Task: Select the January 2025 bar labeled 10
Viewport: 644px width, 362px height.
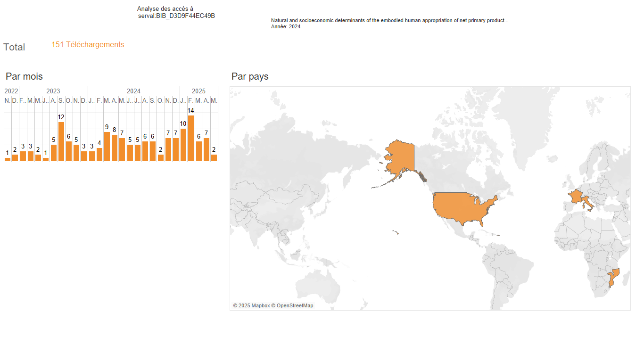Action: click(x=183, y=145)
